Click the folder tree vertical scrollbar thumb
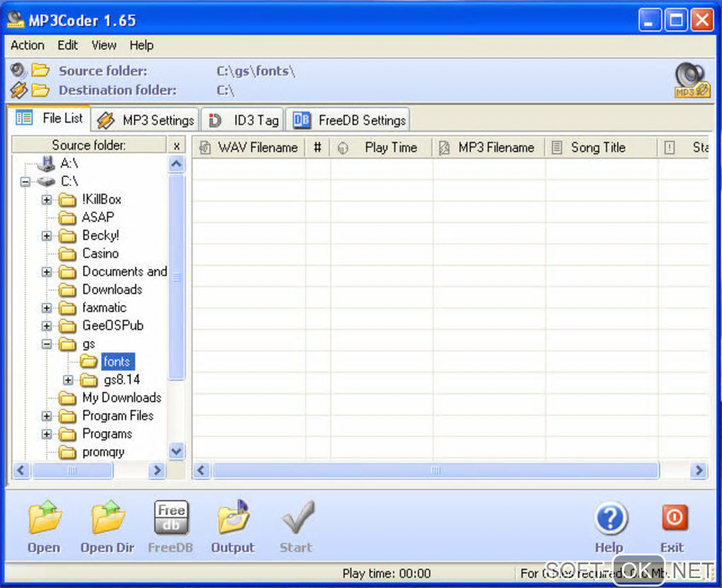 click(177, 276)
